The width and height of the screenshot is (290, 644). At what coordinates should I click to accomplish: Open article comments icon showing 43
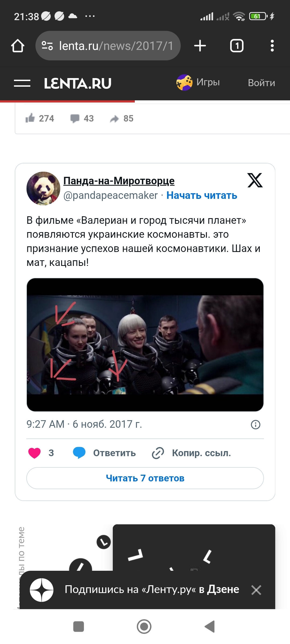click(75, 118)
